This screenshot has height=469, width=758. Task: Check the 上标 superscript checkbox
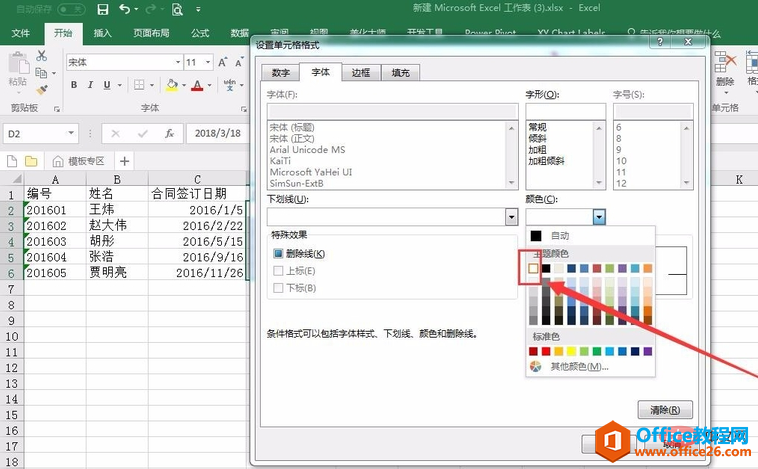point(278,271)
